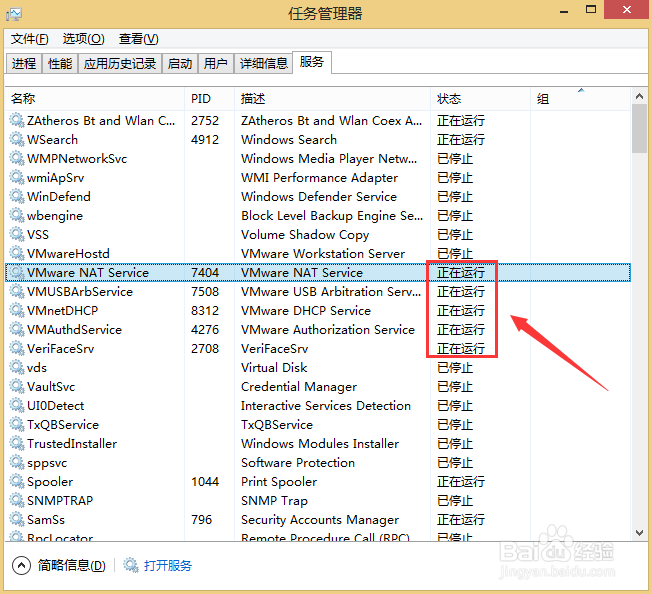Switch to the 用户 tab

coord(215,64)
